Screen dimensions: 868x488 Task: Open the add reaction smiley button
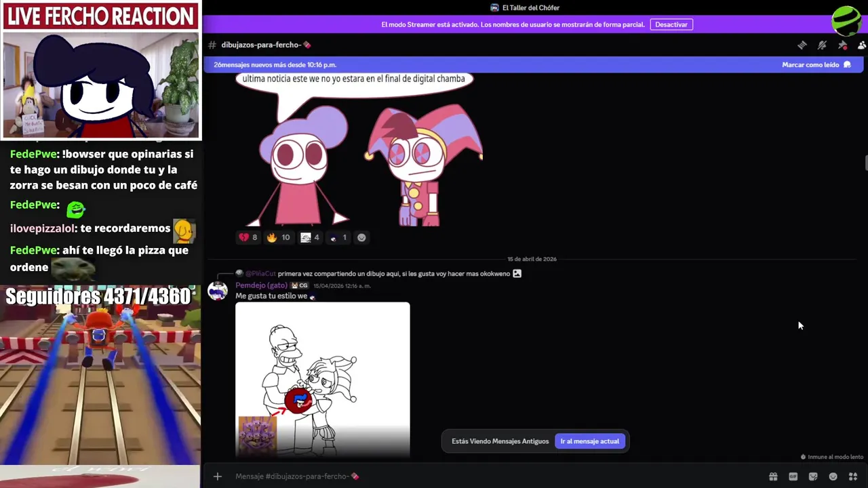(x=361, y=237)
